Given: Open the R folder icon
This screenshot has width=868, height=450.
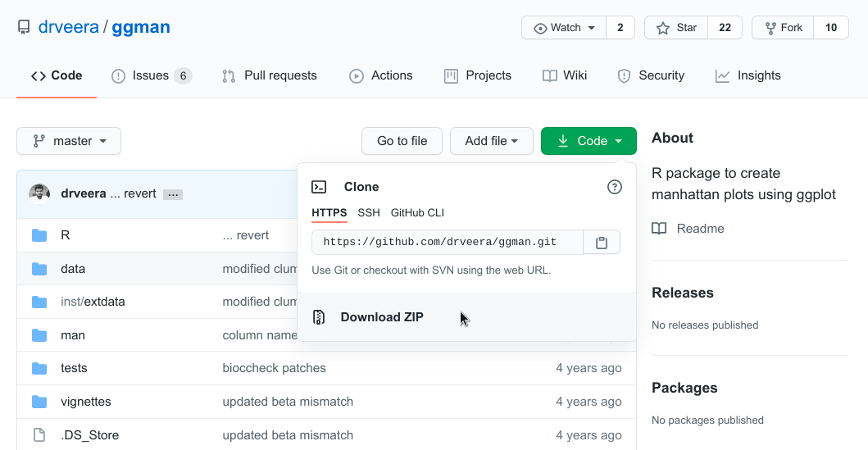Looking at the screenshot, I should (39, 235).
